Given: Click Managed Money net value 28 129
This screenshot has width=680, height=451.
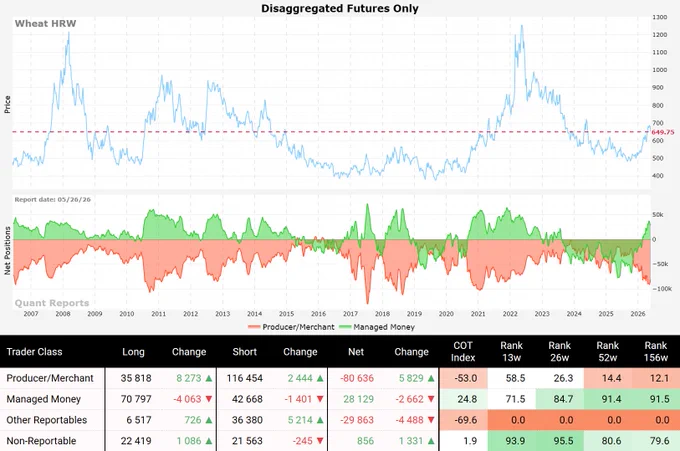Looking at the screenshot, I should tap(359, 399).
